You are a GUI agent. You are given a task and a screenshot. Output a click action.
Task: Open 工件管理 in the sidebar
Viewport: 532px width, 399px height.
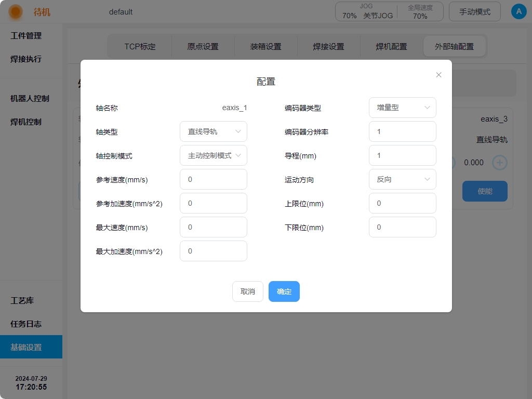point(26,36)
